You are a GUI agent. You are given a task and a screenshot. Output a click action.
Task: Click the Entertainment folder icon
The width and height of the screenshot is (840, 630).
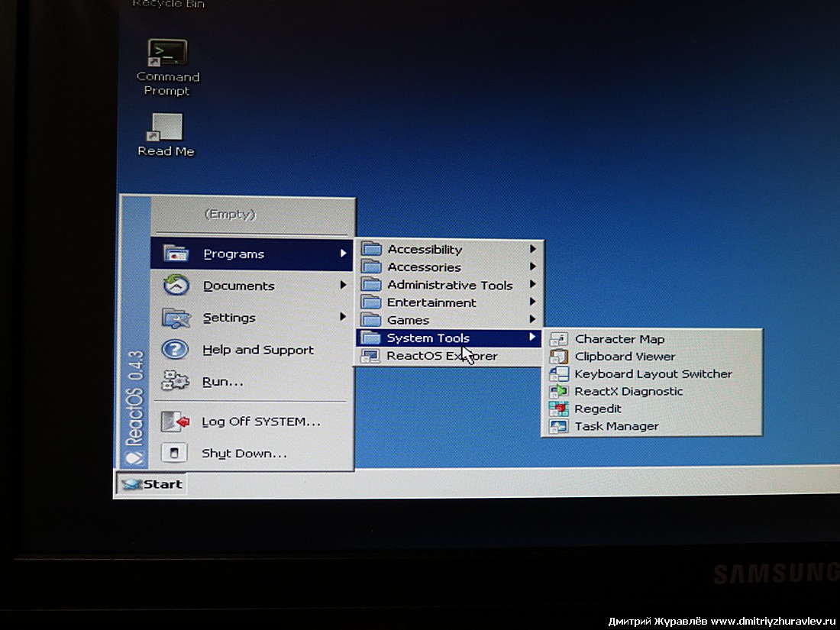coord(370,302)
